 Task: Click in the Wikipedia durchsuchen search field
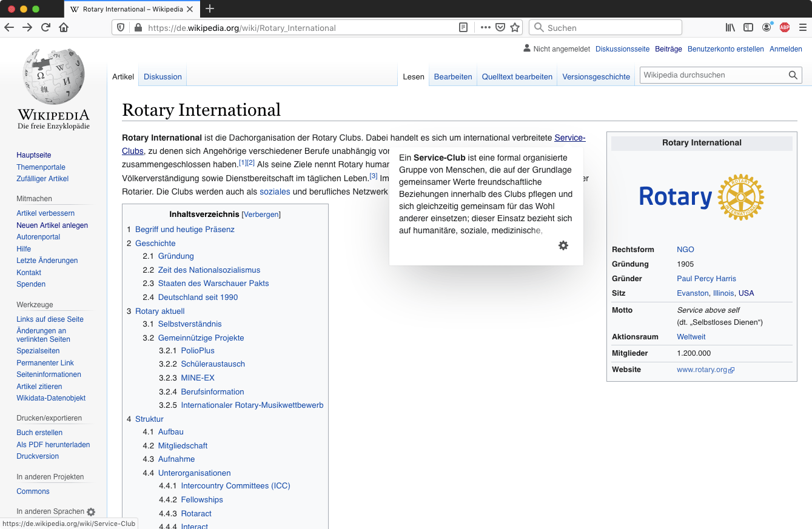click(x=713, y=75)
